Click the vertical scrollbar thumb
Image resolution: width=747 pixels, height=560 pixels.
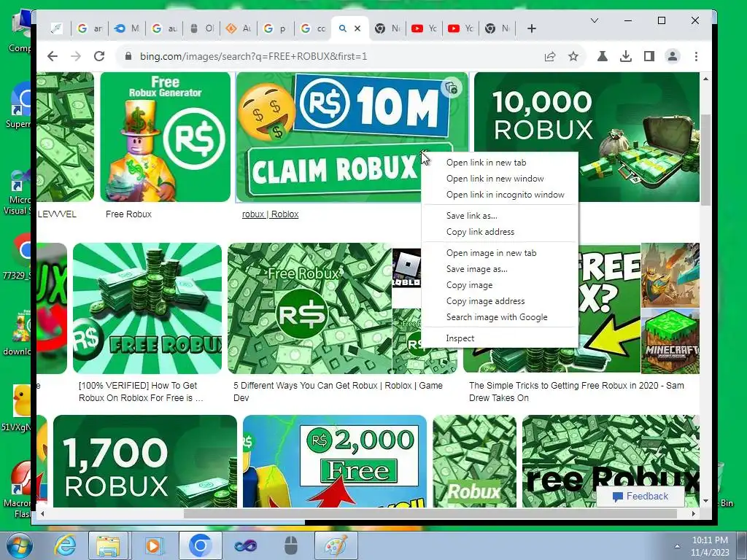[705, 159]
